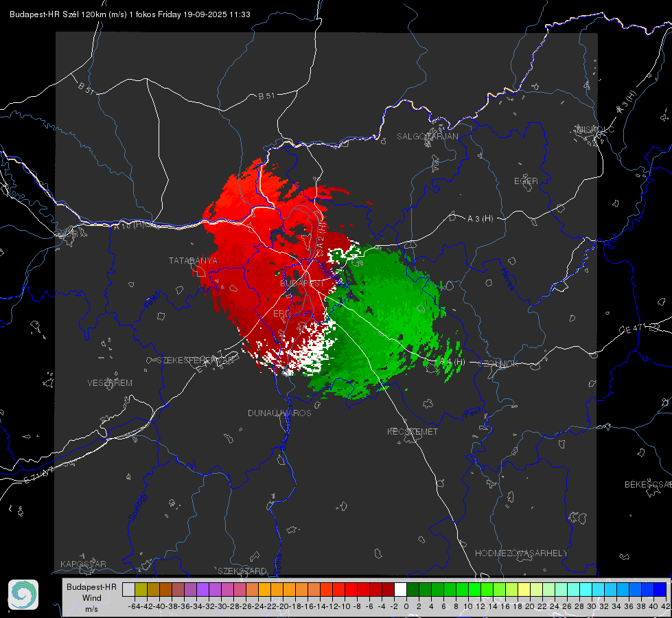The height and width of the screenshot is (618, 672).
Task: Select the dark green swatch between 0 and 2
Action: point(413,589)
